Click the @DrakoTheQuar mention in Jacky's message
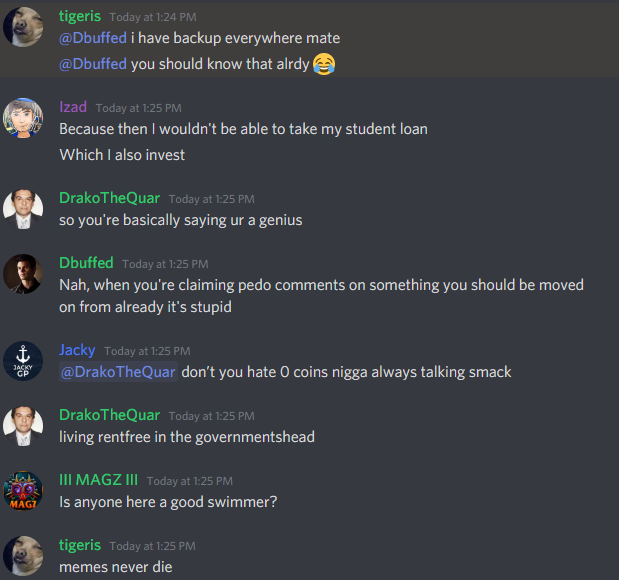 [118, 372]
